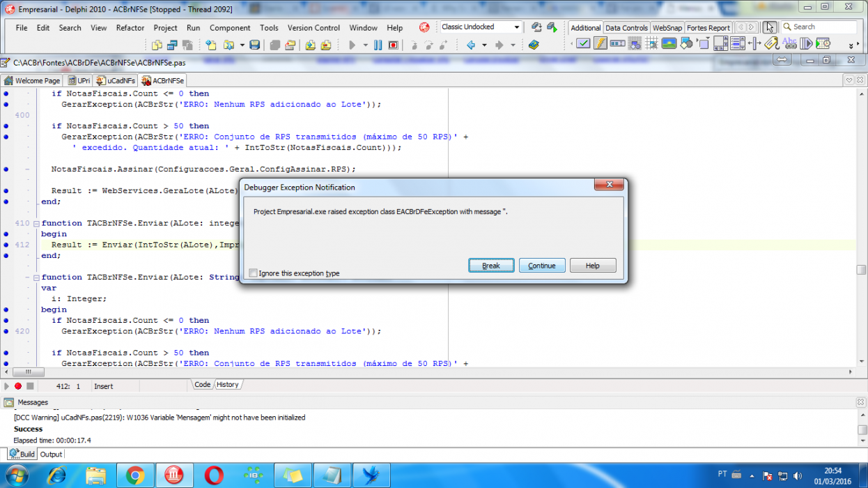The width and height of the screenshot is (868, 488).
Task: Click the macro record red circle
Action: (18, 386)
